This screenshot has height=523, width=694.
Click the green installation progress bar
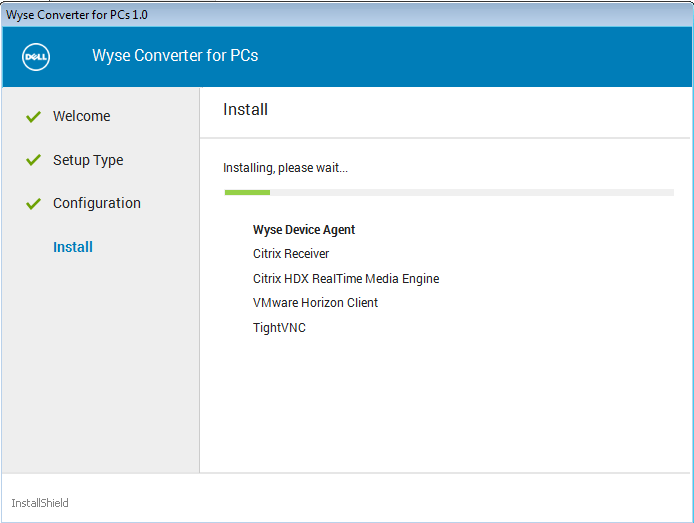click(x=246, y=192)
